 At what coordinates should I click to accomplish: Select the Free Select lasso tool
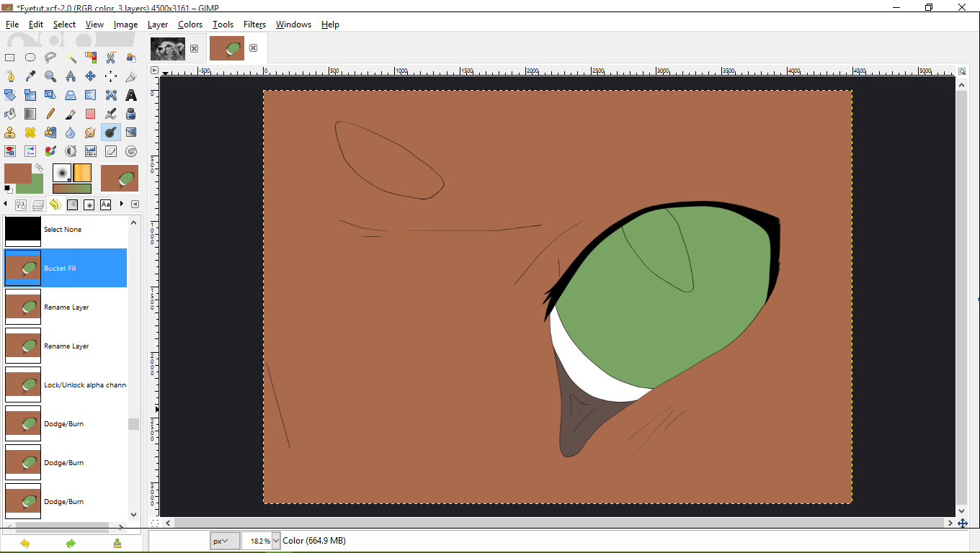pos(50,58)
